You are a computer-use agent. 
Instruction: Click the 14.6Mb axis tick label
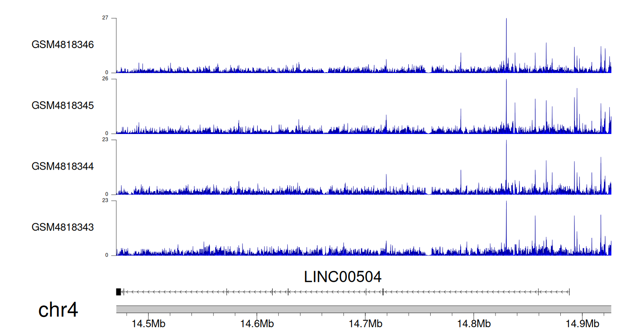[x=257, y=323]
